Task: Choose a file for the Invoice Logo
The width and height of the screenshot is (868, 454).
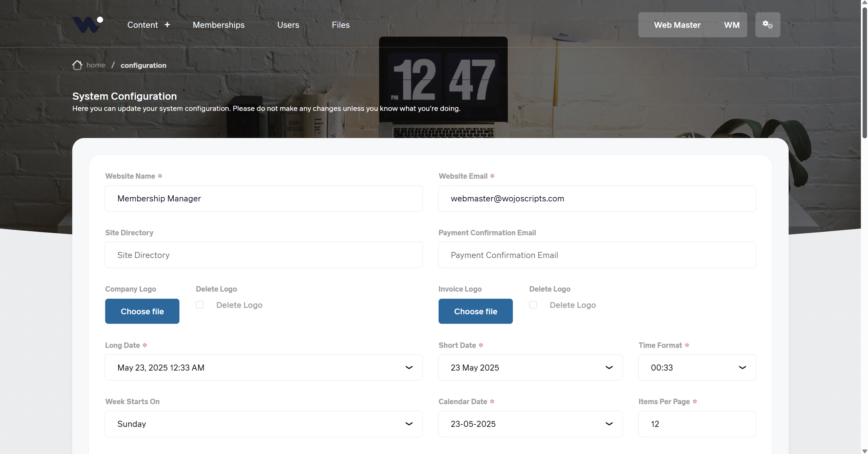Action: [475, 311]
